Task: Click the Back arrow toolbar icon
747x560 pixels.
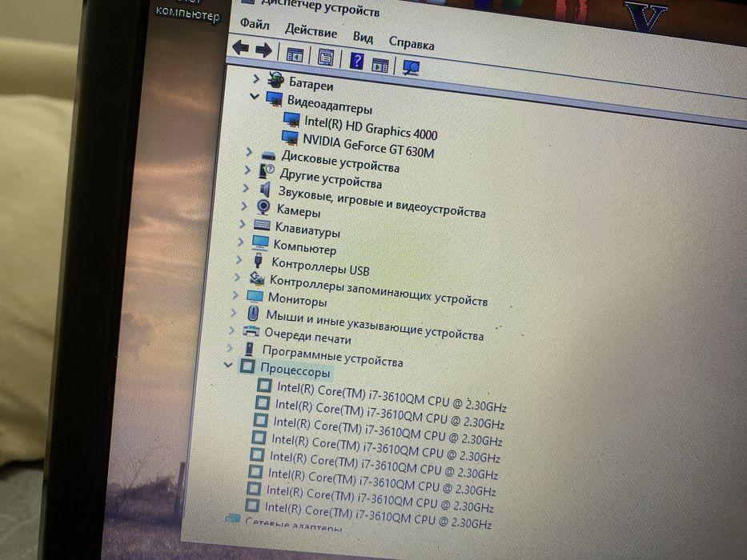Action: click(240, 48)
